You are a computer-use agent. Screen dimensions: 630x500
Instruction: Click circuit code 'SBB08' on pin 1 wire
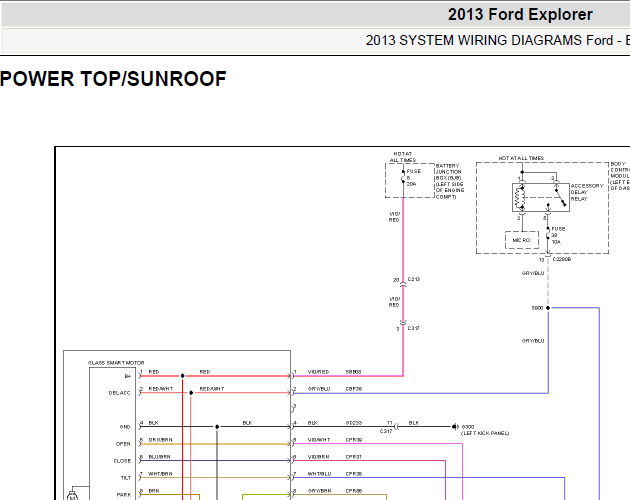tap(354, 372)
